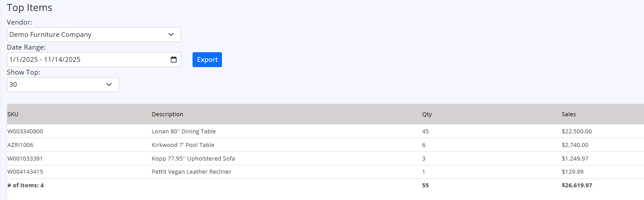Expand the Vendor dropdown chevron
The width and height of the screenshot is (644, 200).
pyautogui.click(x=171, y=35)
